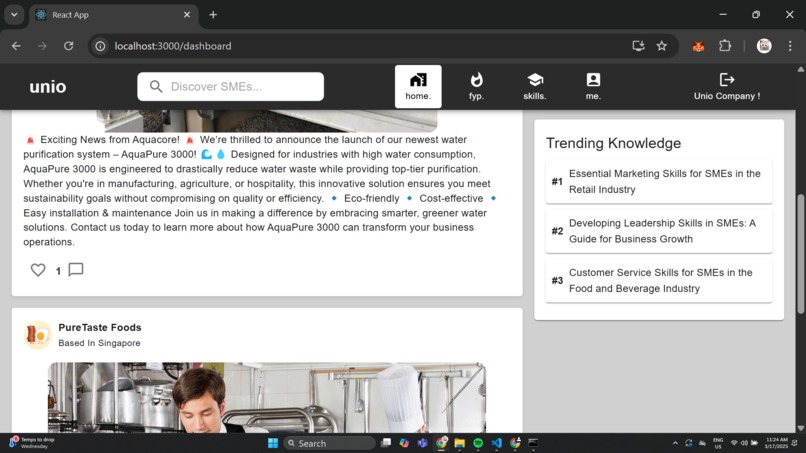This screenshot has height=453, width=806.
Task: Click the site information icon in address bar
Action: [x=100, y=46]
